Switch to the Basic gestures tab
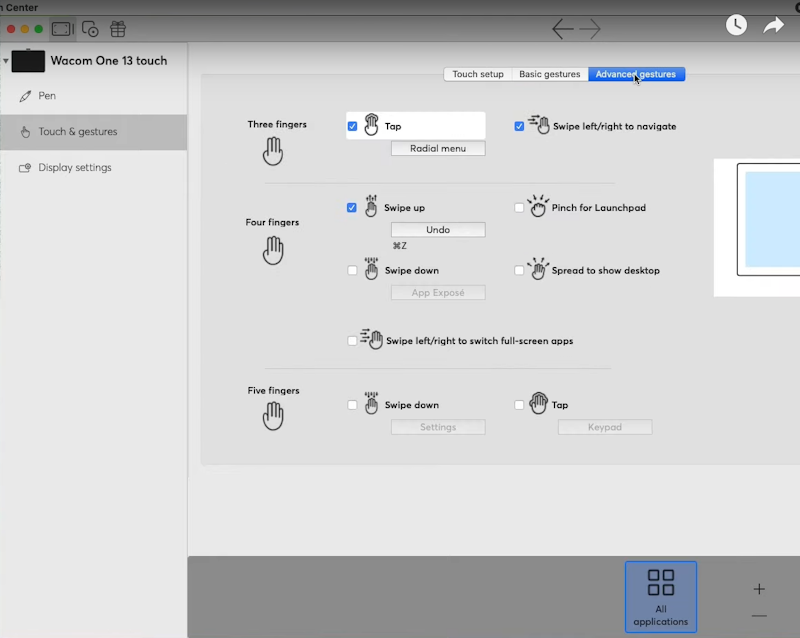800x638 pixels. point(550,74)
